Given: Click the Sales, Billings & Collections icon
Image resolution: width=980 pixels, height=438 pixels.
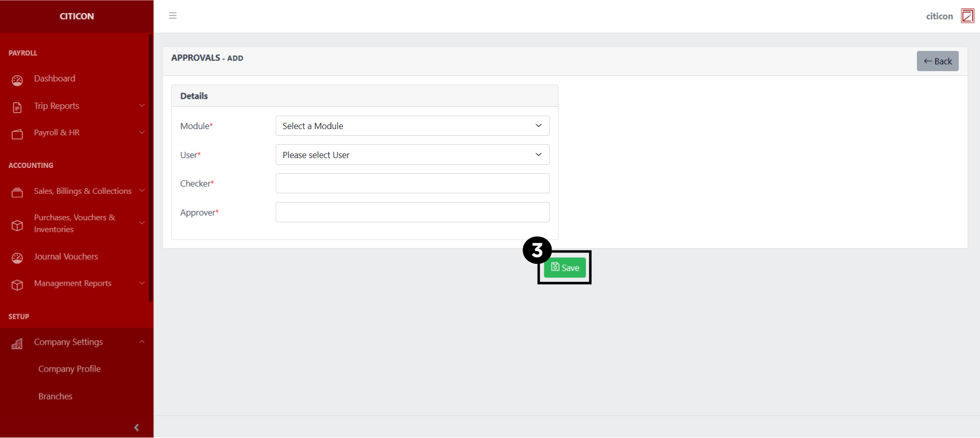Looking at the screenshot, I should click(x=17, y=192).
